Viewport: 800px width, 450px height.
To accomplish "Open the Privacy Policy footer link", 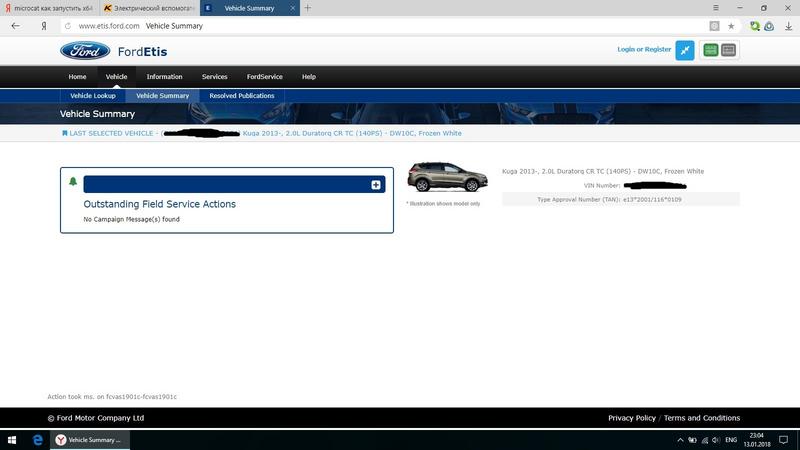I will [632, 418].
